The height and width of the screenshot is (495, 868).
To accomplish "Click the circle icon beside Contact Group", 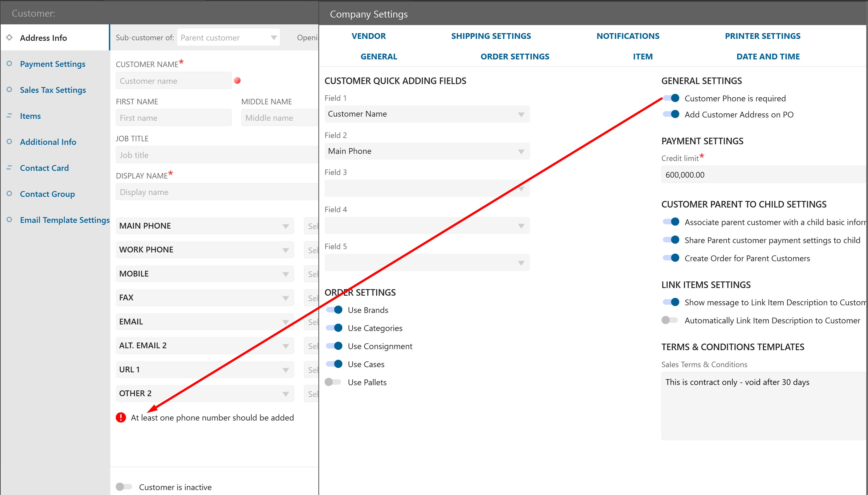I will 10,194.
